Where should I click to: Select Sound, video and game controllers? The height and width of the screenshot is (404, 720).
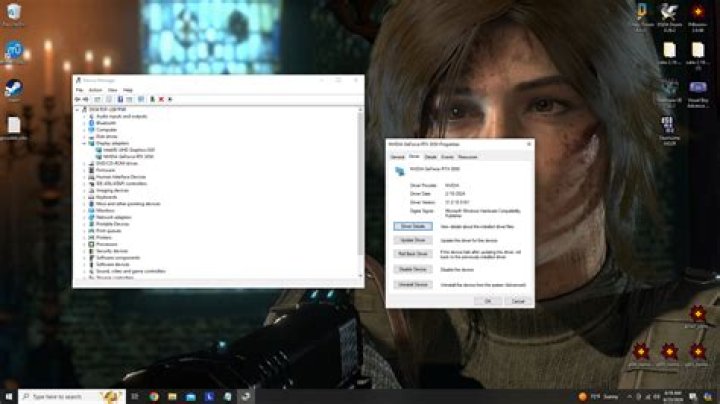pyautogui.click(x=130, y=271)
